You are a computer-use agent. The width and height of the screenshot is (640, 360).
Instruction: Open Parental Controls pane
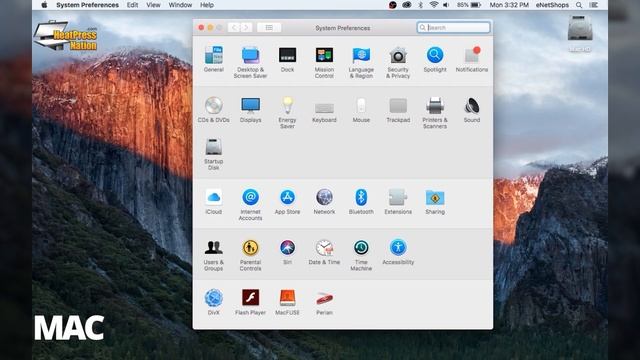[250, 255]
